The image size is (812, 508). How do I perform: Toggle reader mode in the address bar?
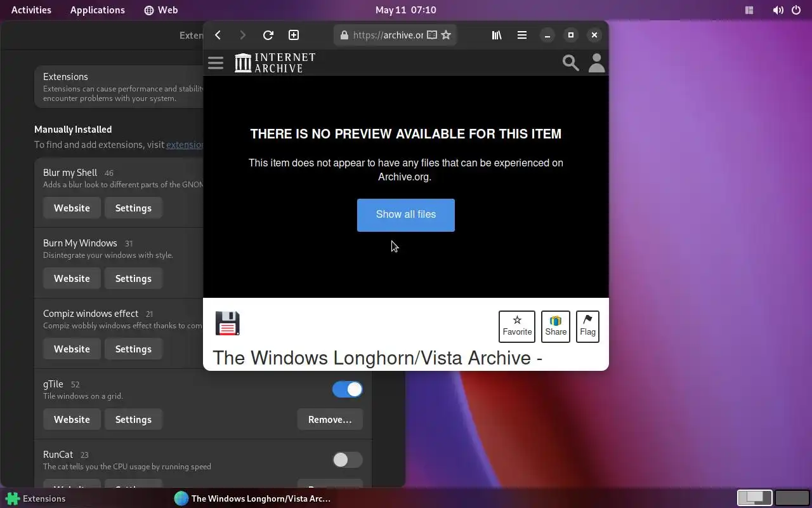click(432, 35)
